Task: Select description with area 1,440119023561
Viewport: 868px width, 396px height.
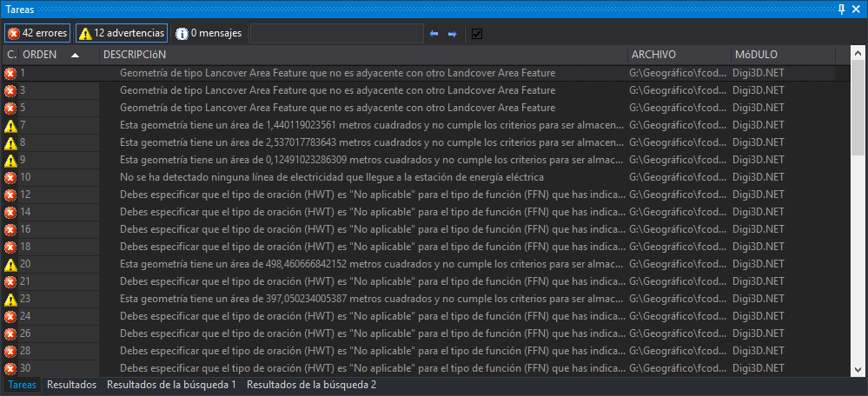Action: pos(372,125)
